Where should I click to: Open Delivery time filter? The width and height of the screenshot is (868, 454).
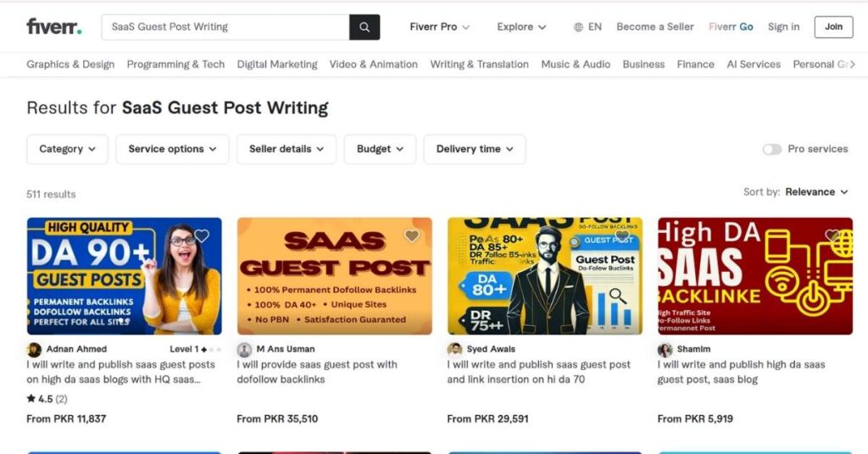tap(475, 149)
